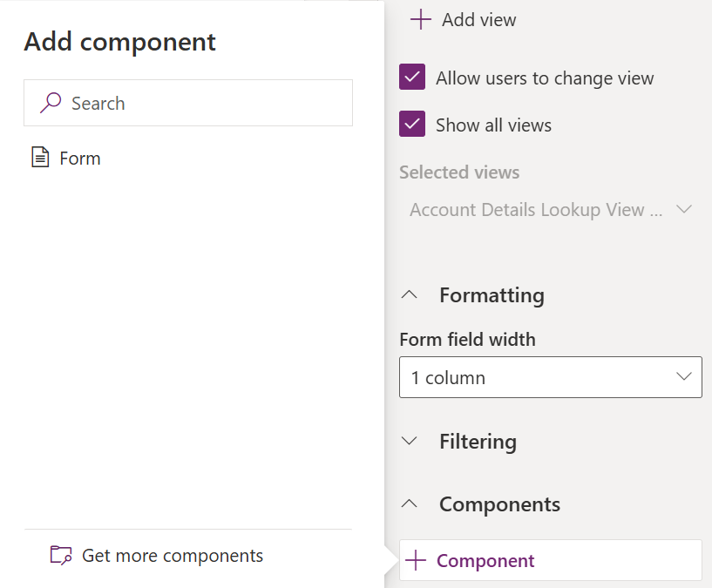This screenshot has width=712, height=588.
Task: Collapse the Formatting section header
Action: point(492,295)
